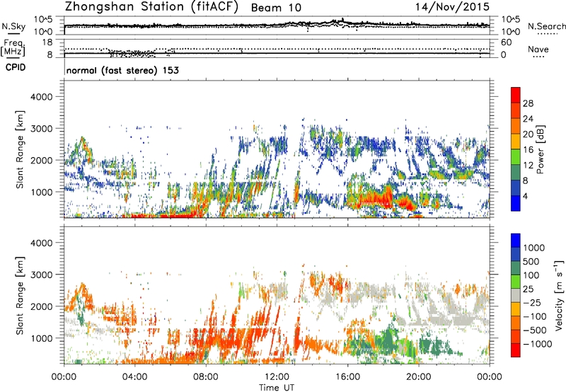566x392 pixels.
Task: Click the 20:00 time tick label
Action: click(x=419, y=377)
